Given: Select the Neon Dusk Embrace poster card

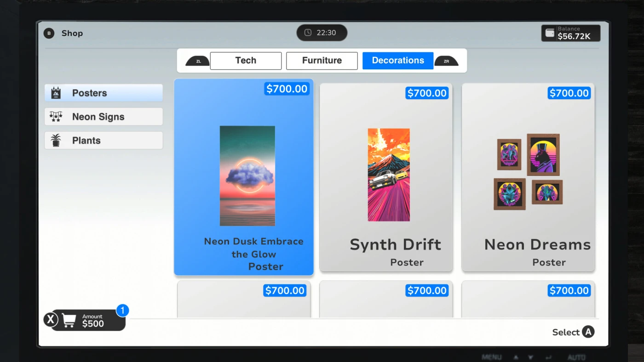Looking at the screenshot, I should 244,177.
